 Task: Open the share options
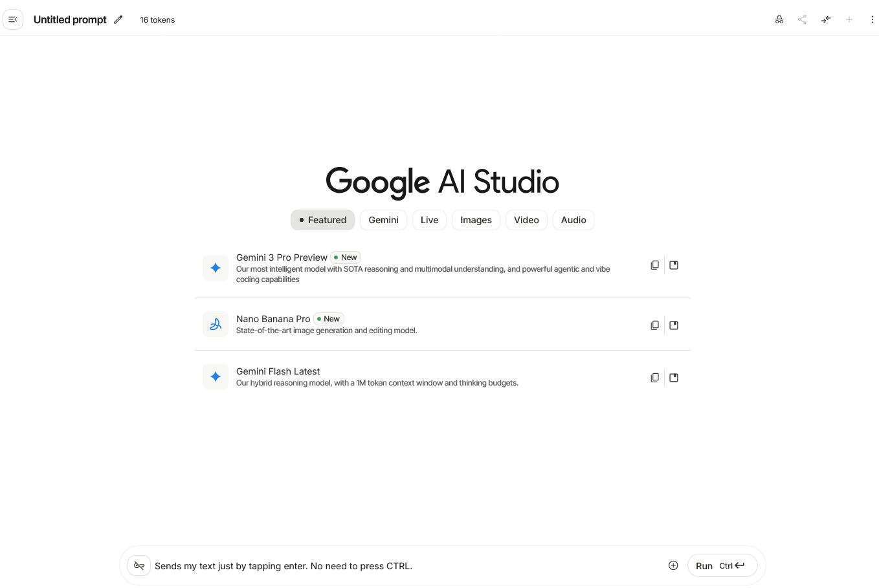(x=802, y=19)
